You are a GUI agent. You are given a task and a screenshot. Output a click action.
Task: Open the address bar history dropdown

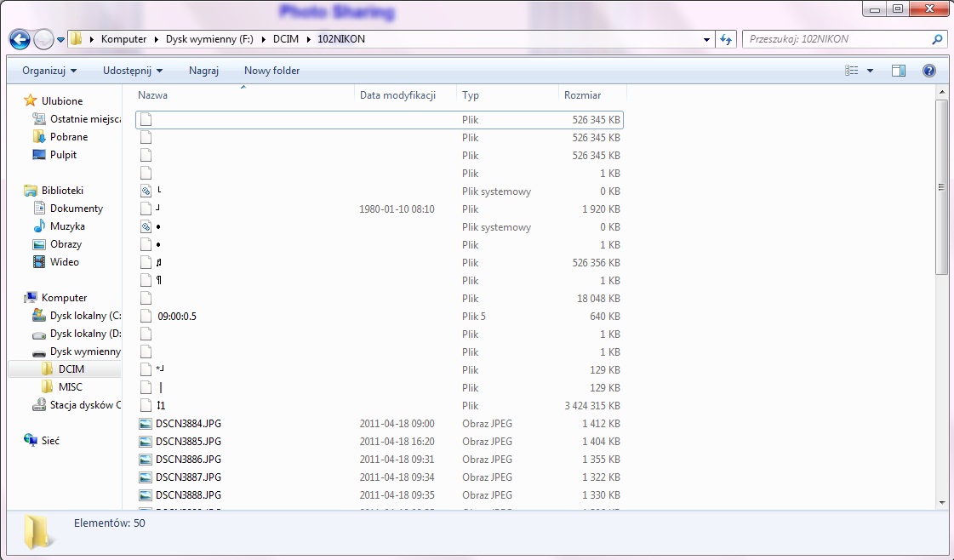706,39
